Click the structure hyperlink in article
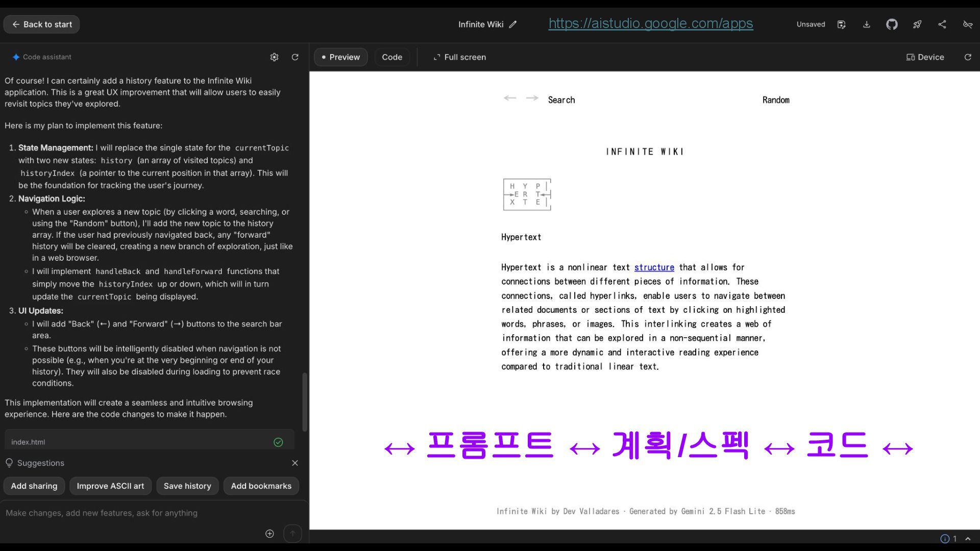Viewport: 980px width, 551px height. point(654,267)
